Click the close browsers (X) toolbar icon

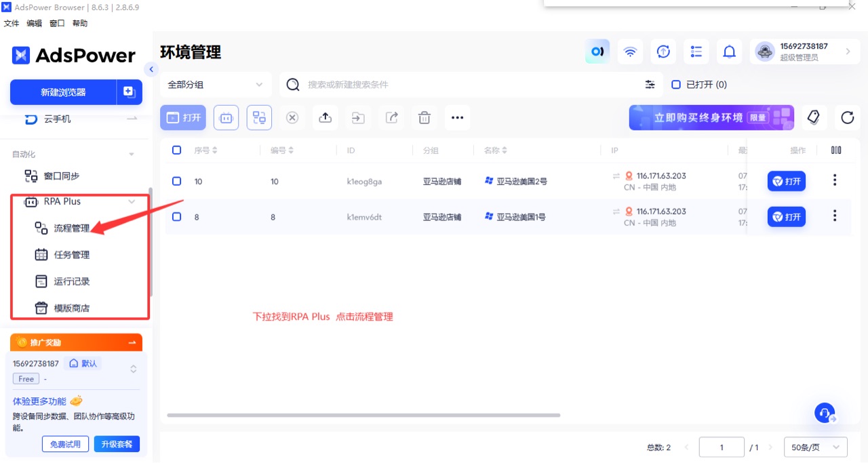click(x=292, y=117)
